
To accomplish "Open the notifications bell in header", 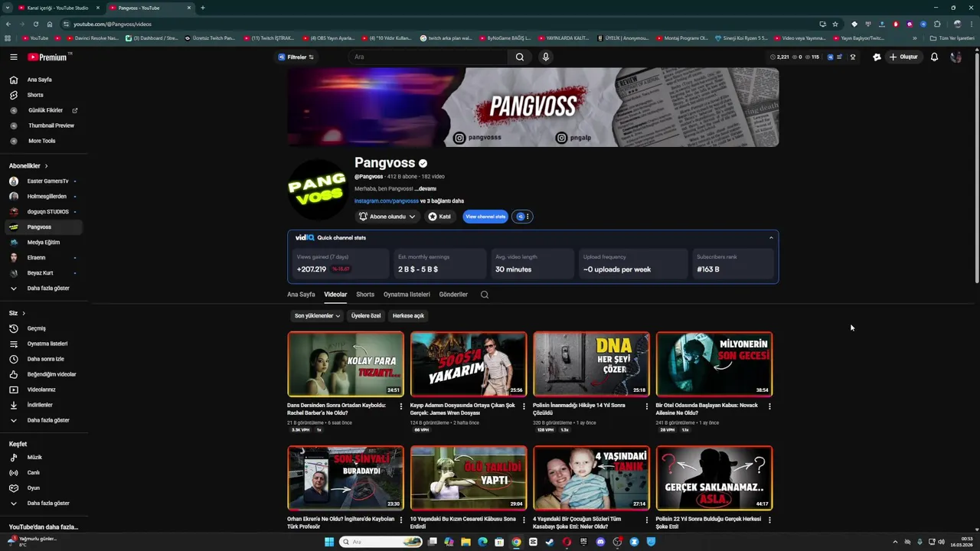I will (934, 57).
